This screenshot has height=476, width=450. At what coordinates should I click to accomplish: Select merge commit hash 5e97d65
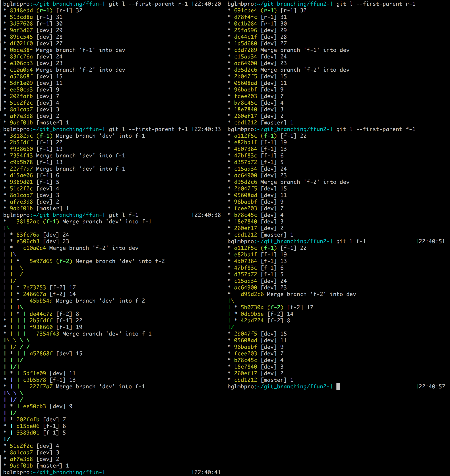[x=41, y=261]
